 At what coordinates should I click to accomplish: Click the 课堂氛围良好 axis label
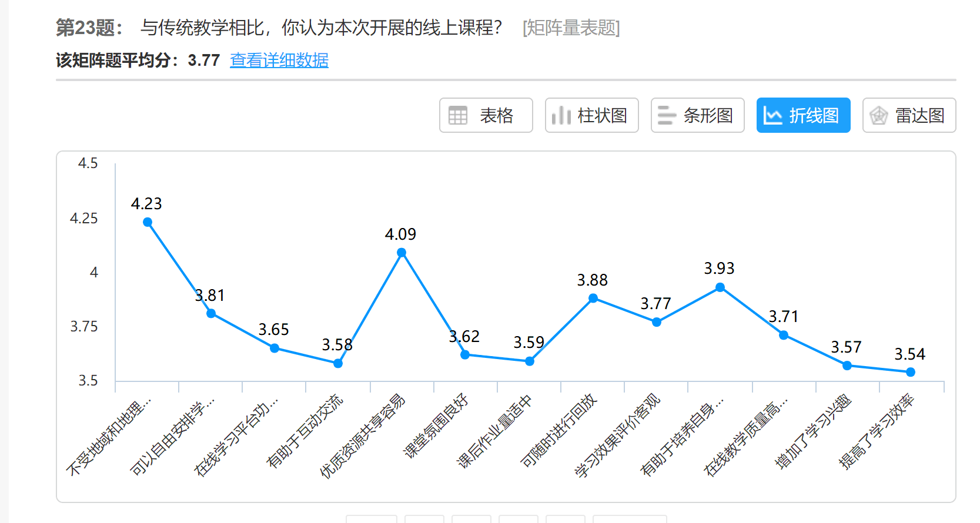436,426
